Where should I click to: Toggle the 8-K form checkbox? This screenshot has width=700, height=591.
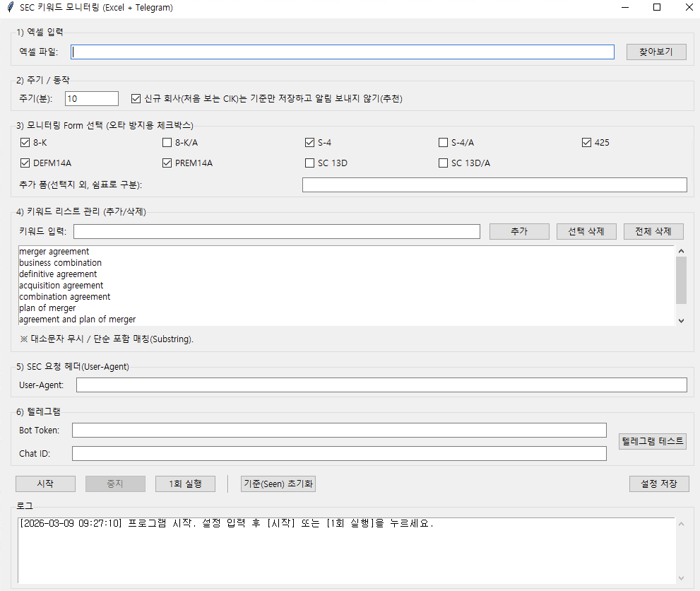pos(26,142)
